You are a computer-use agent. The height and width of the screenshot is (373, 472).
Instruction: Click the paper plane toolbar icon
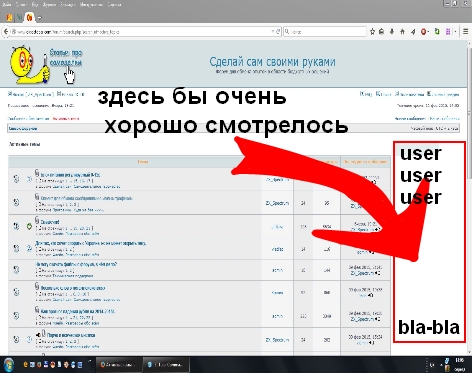tap(413, 32)
